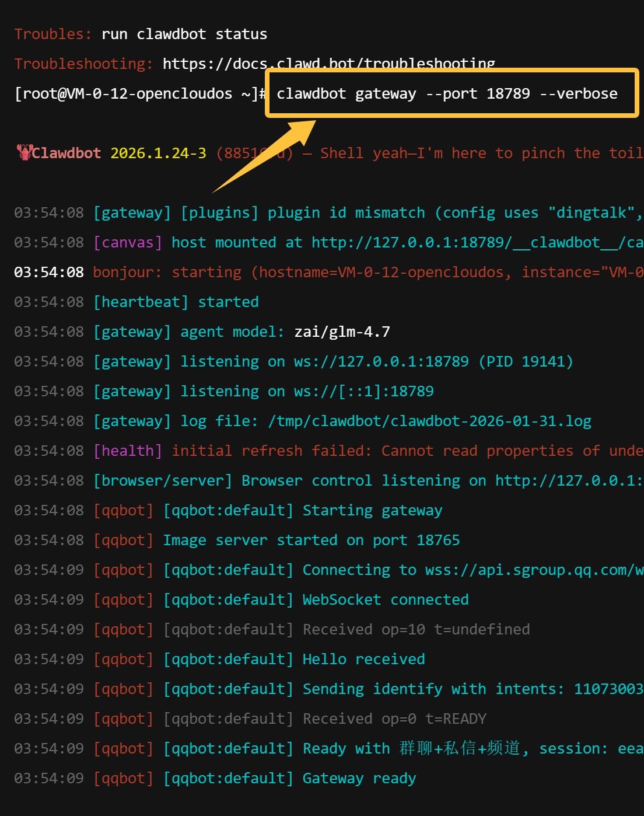Click the Clawdbot lobster icon

click(24, 153)
